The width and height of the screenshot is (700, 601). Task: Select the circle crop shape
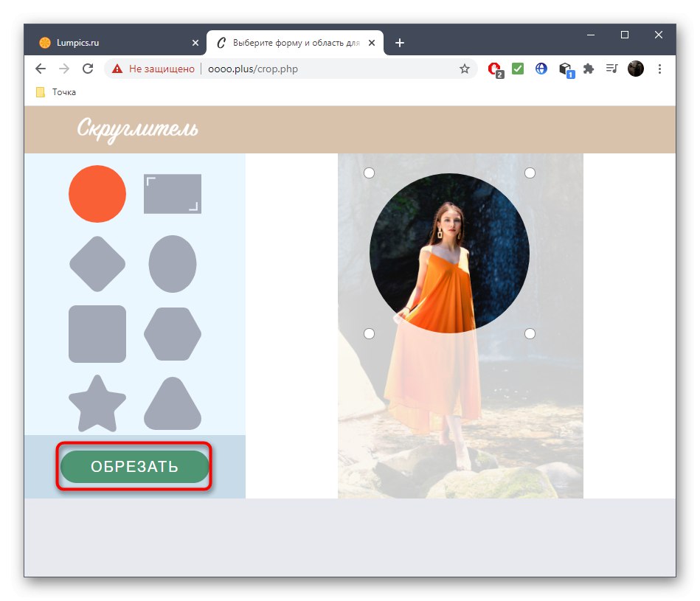pos(97,194)
